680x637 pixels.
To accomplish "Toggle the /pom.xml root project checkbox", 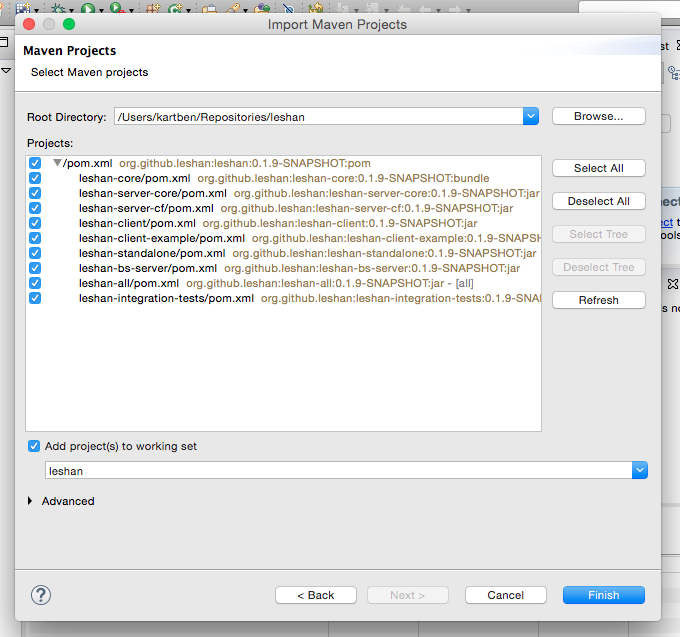I will [35, 163].
